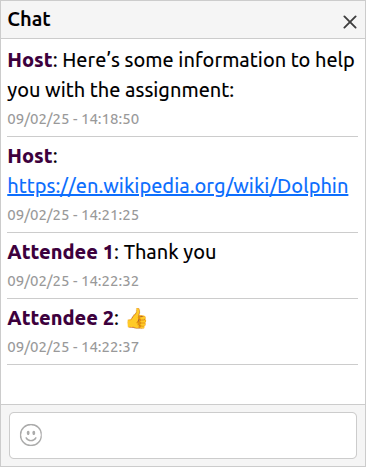
Task: Click the 14:22:32 timestamp
Action: [73, 281]
